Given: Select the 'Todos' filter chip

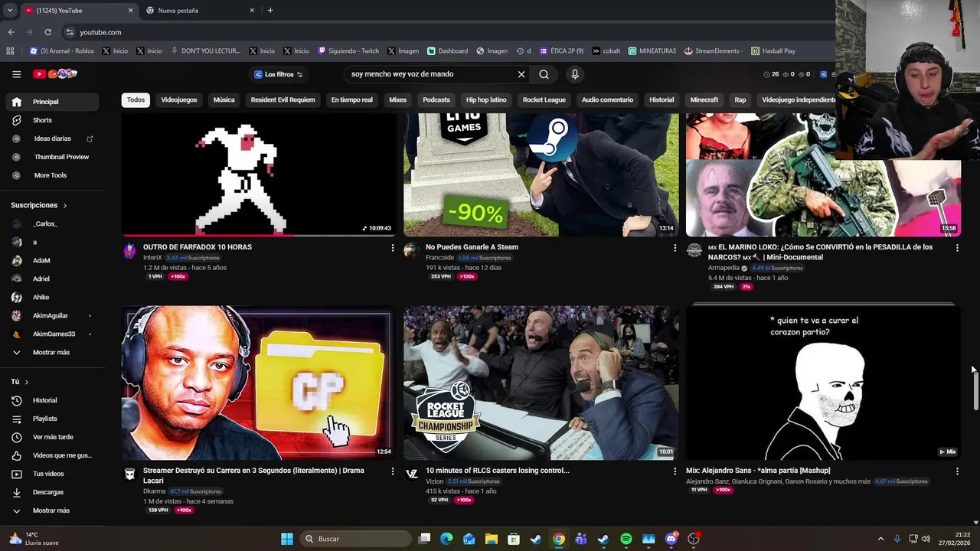Looking at the screenshot, I should pos(136,99).
